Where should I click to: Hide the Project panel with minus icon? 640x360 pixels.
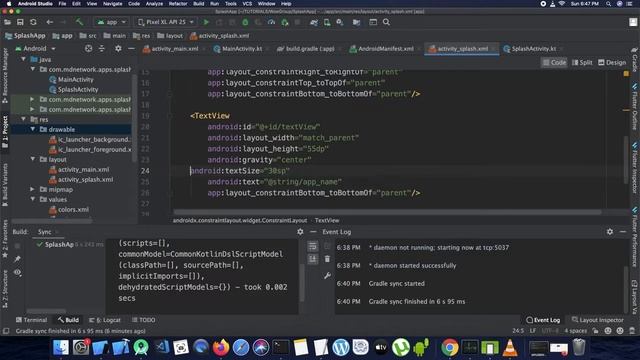pyautogui.click(x=131, y=49)
